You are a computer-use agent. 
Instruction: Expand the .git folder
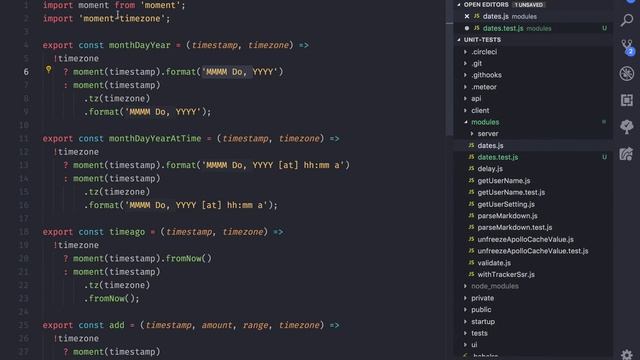tap(465, 63)
